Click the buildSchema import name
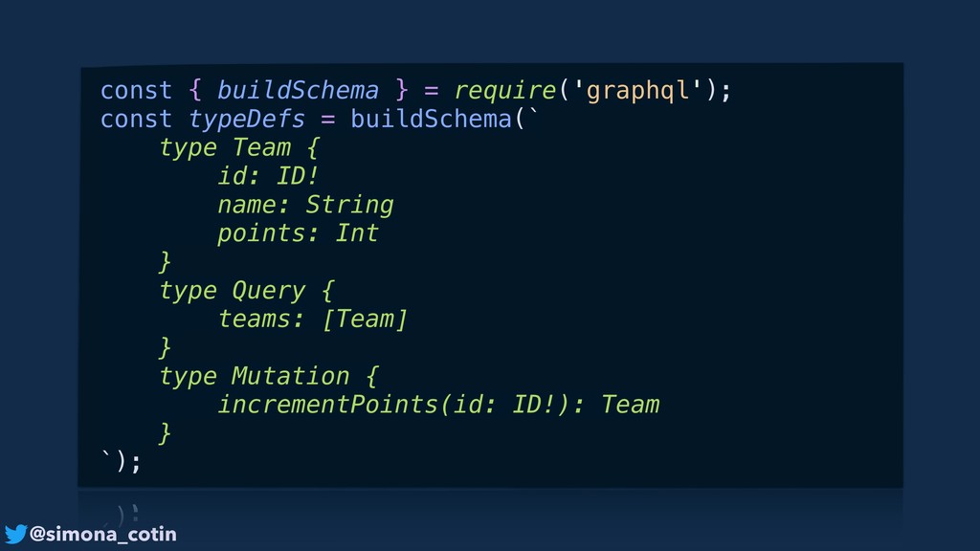This screenshot has width=980, height=551. [299, 91]
